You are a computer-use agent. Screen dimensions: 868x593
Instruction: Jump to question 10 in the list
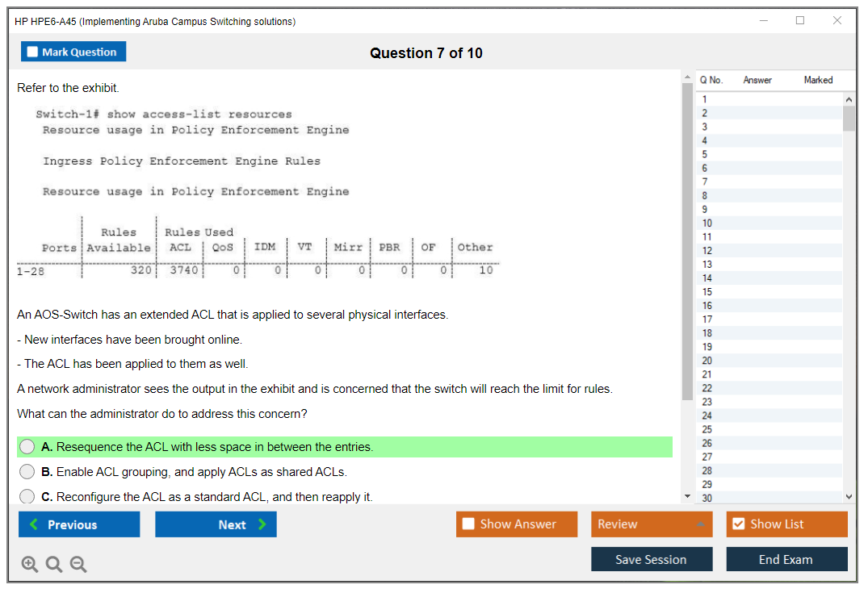click(x=707, y=223)
